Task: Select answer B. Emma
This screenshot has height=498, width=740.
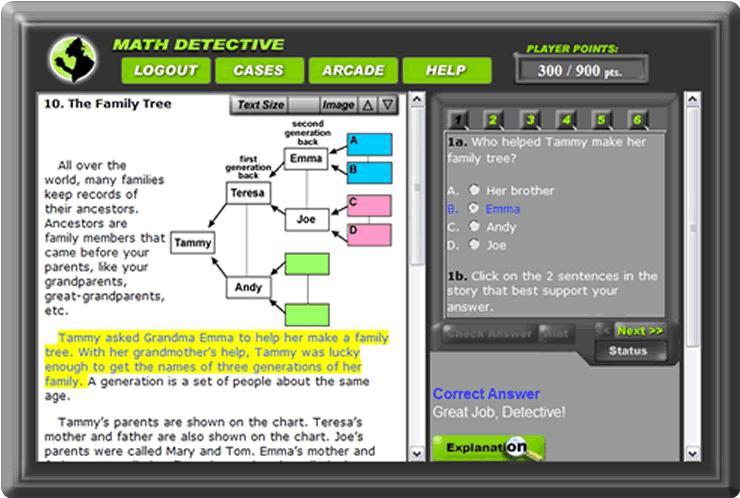Action: click(x=474, y=208)
